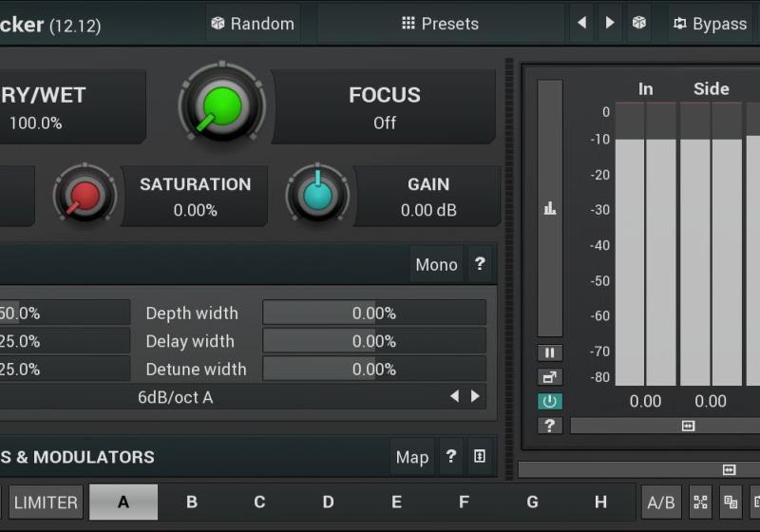Click random preset dice icon

(639, 23)
